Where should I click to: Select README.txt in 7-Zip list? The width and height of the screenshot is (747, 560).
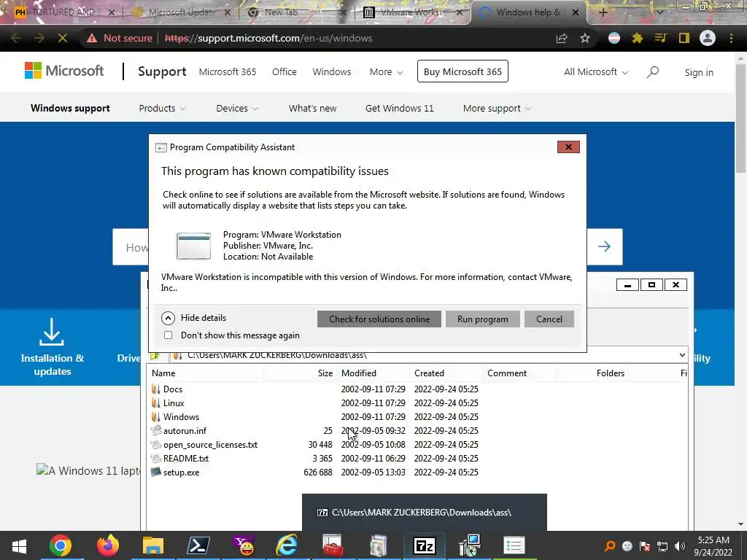186,459
